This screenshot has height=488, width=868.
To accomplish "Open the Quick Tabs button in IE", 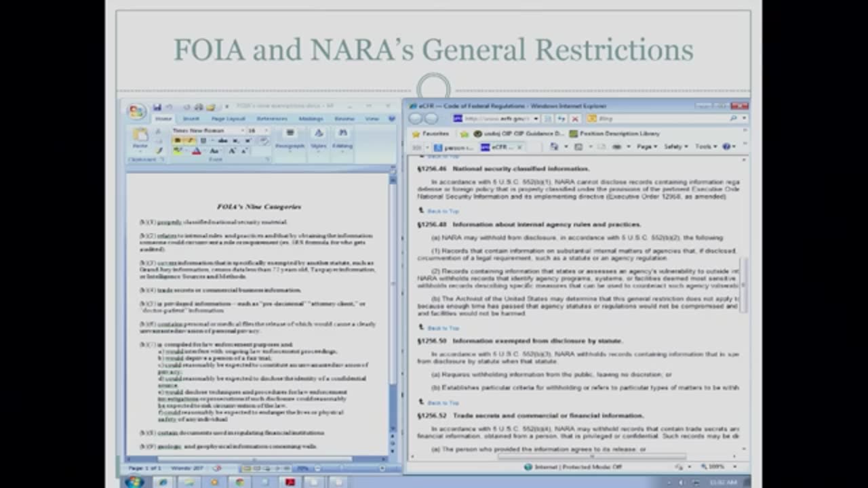I will coord(417,147).
